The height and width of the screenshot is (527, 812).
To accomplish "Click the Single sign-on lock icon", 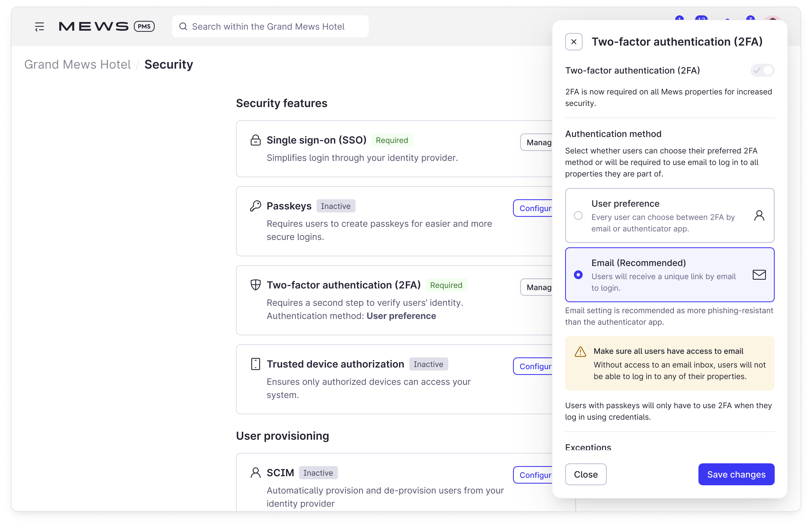I will [256, 140].
